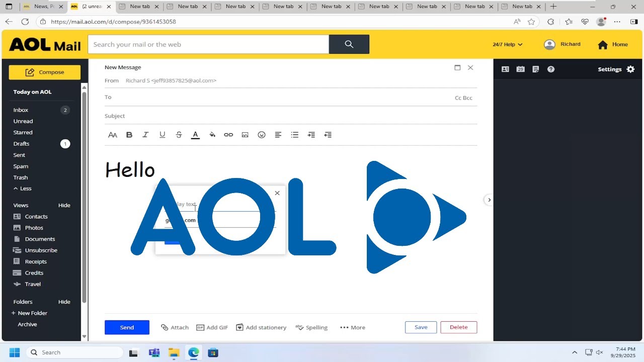Decrease the text indent
Viewport: 644px width, 362px height.
(x=328, y=135)
